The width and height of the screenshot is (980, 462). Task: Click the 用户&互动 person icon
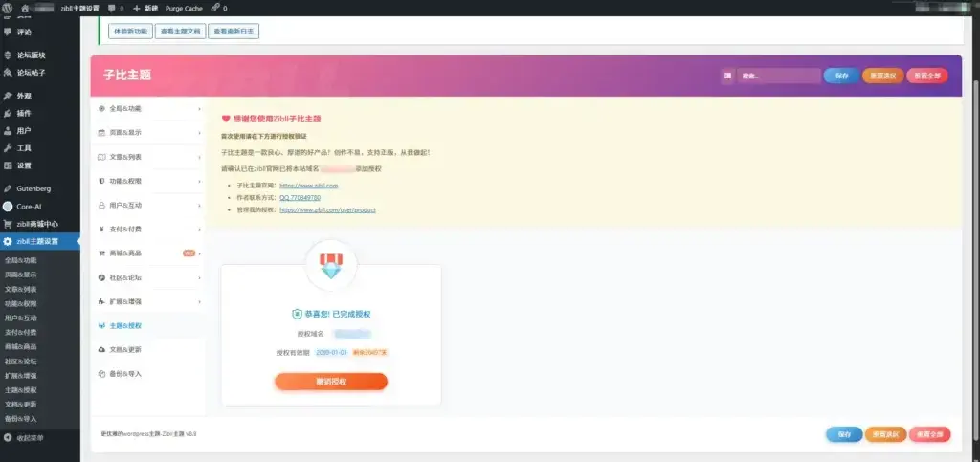pyautogui.click(x=101, y=205)
